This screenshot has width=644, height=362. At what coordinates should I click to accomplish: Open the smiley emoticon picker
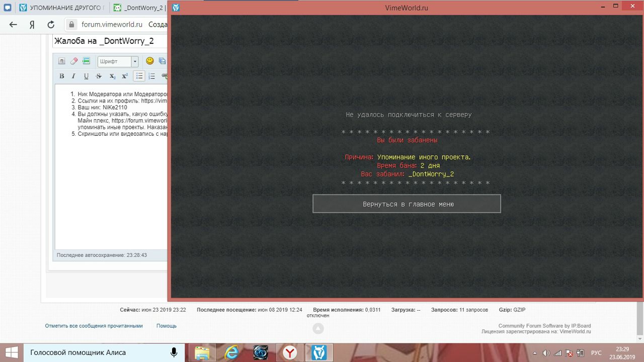149,61
